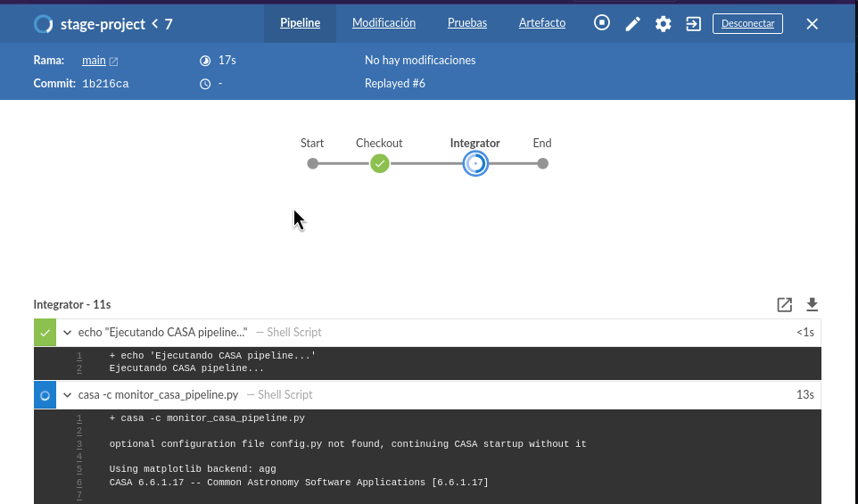Screen dimensions: 858x504
Task: Stop the running pipeline
Action: 602,23
